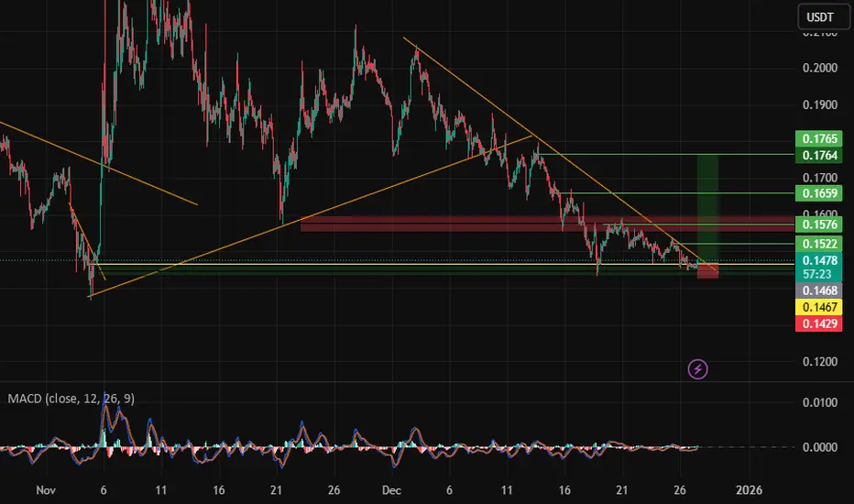854x504 pixels.
Task: Select the 0.1576 price label
Action: [x=818, y=225]
